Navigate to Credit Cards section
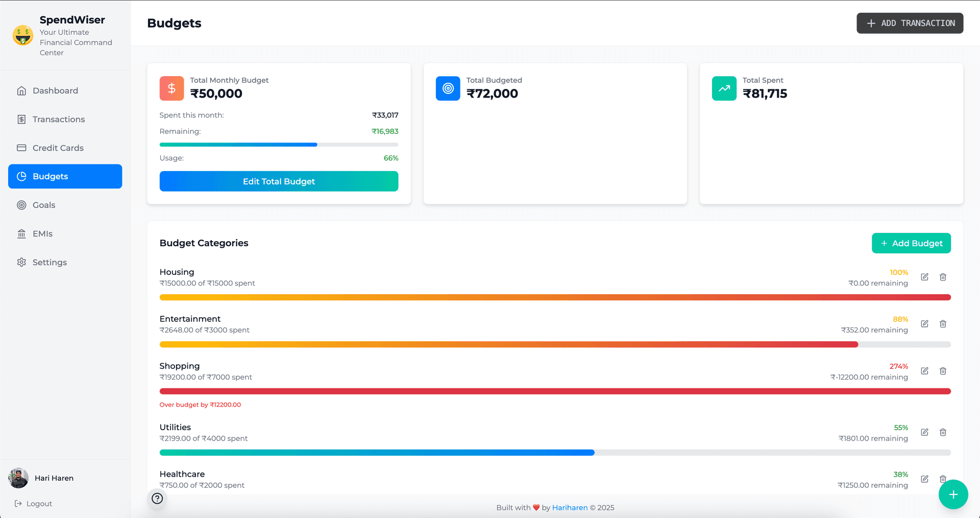Screen dimensions: 980x518 [x=58, y=148]
